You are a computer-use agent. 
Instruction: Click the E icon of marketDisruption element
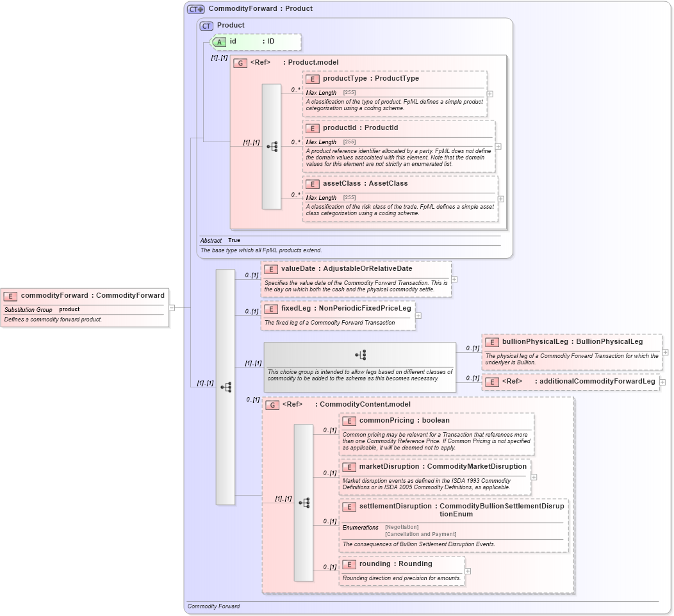349,467
